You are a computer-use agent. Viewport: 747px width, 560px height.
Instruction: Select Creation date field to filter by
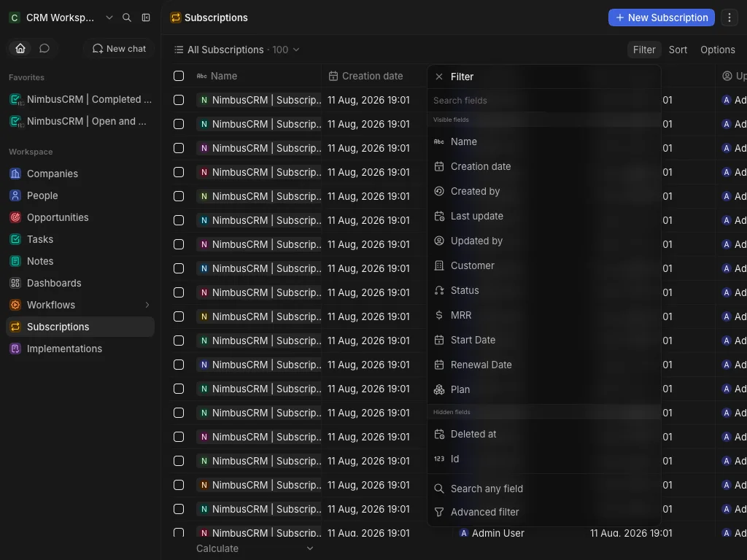coord(543,167)
